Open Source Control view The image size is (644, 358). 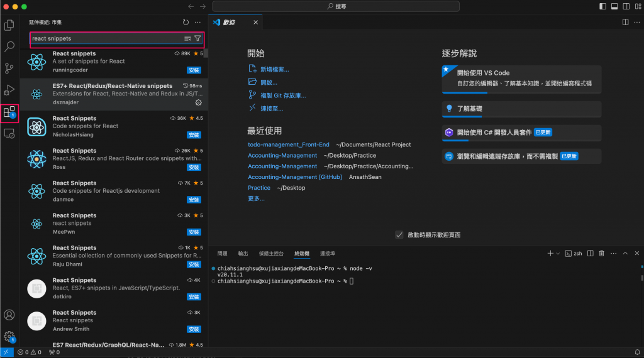point(9,68)
